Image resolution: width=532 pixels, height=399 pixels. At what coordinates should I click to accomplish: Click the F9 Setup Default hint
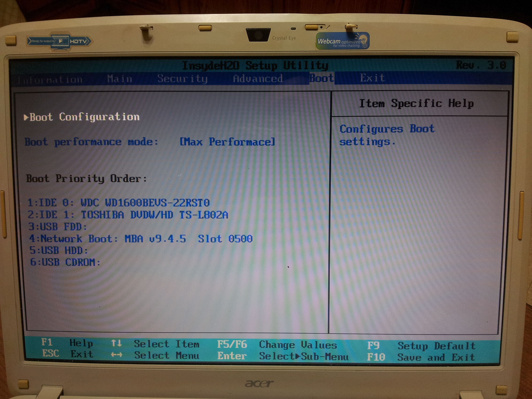[x=421, y=346]
